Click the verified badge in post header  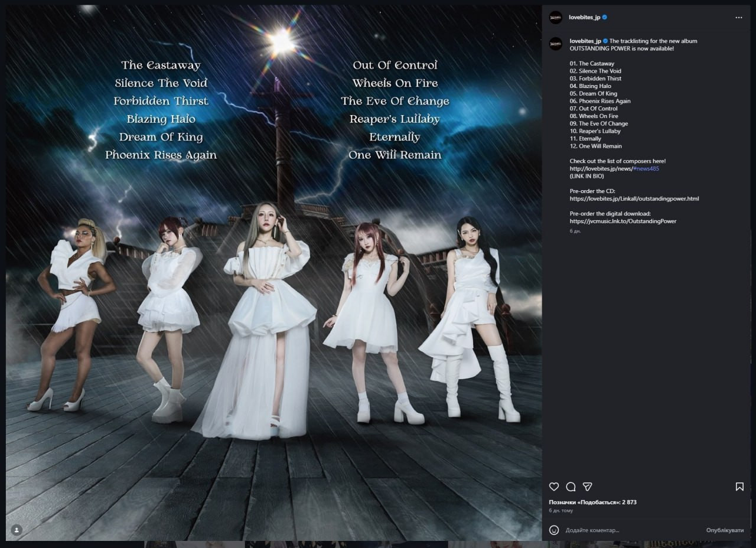pos(605,17)
